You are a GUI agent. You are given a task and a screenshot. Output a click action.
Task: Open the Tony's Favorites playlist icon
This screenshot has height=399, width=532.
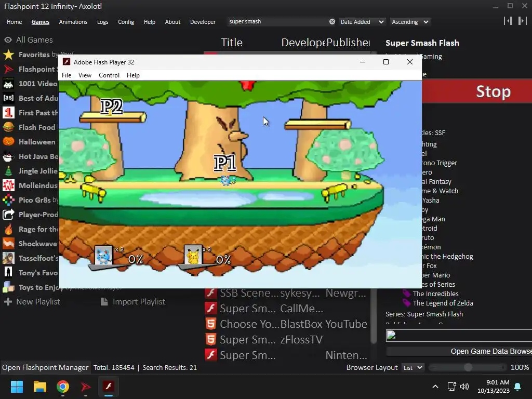[8, 273]
